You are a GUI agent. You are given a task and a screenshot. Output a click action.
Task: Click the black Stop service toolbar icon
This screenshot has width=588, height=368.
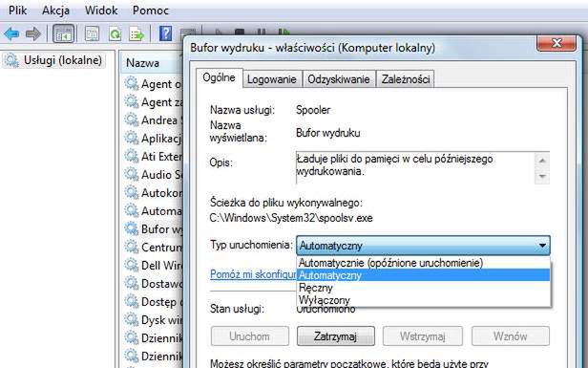point(240,32)
